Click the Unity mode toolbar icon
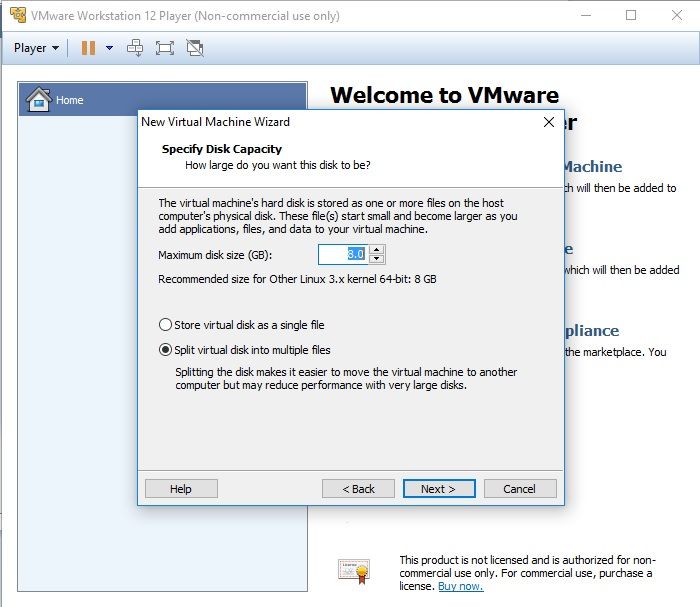The image size is (700, 607). coord(195,48)
